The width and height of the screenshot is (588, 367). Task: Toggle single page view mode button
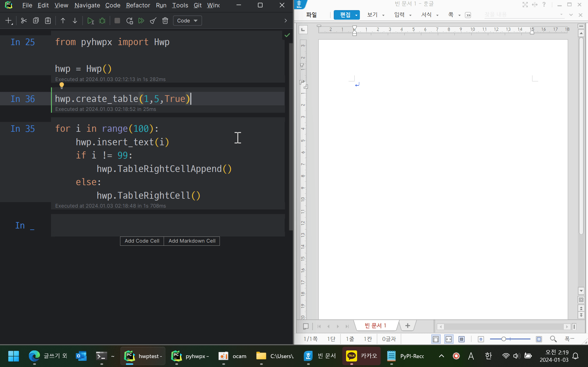point(436,339)
